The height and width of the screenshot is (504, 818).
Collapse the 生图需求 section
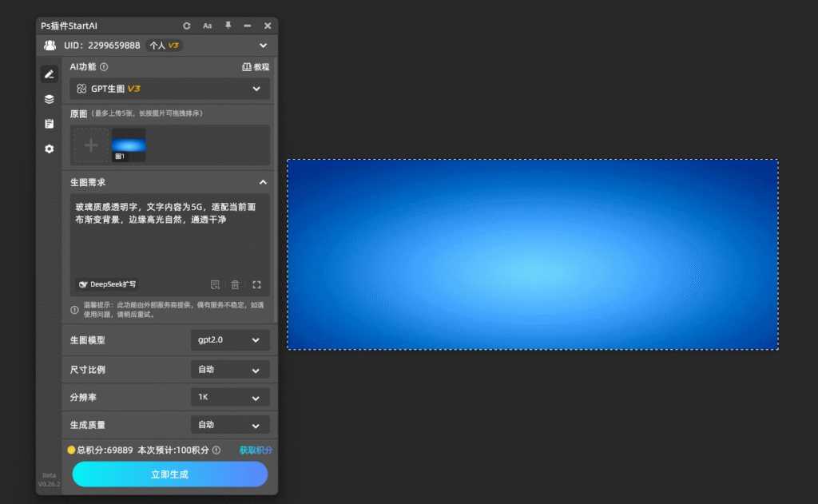pos(263,182)
